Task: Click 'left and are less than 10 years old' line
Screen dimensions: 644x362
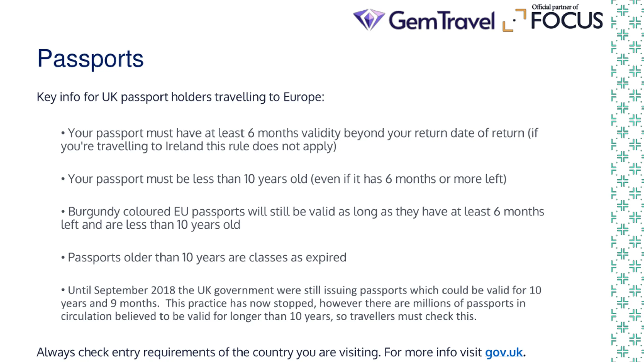Action: pos(151,225)
